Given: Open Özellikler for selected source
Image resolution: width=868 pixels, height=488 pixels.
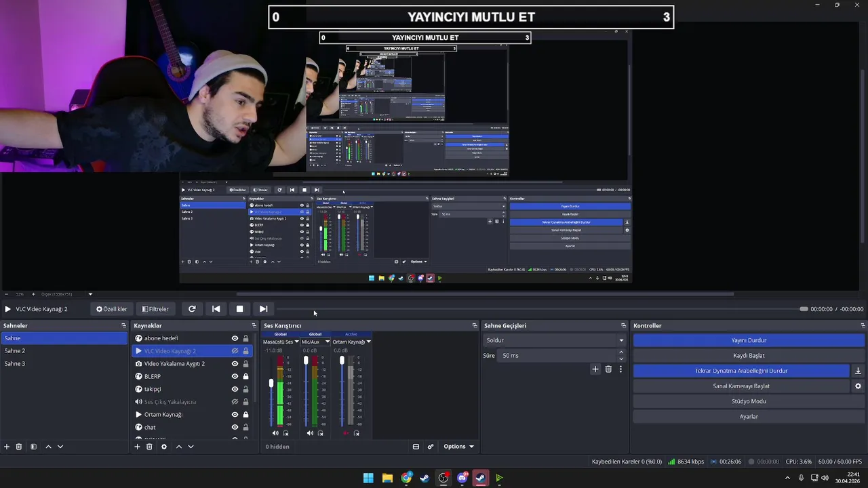Looking at the screenshot, I should 112,309.
